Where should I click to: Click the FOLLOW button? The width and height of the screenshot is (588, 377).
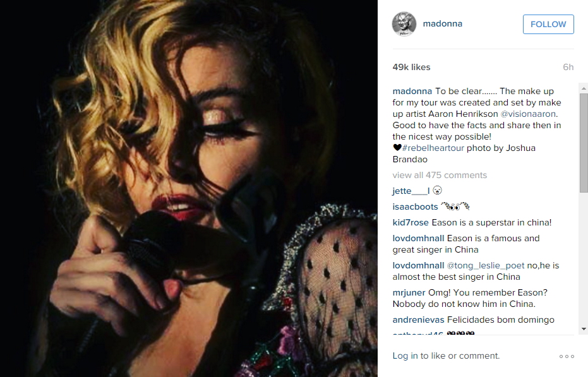(x=548, y=25)
